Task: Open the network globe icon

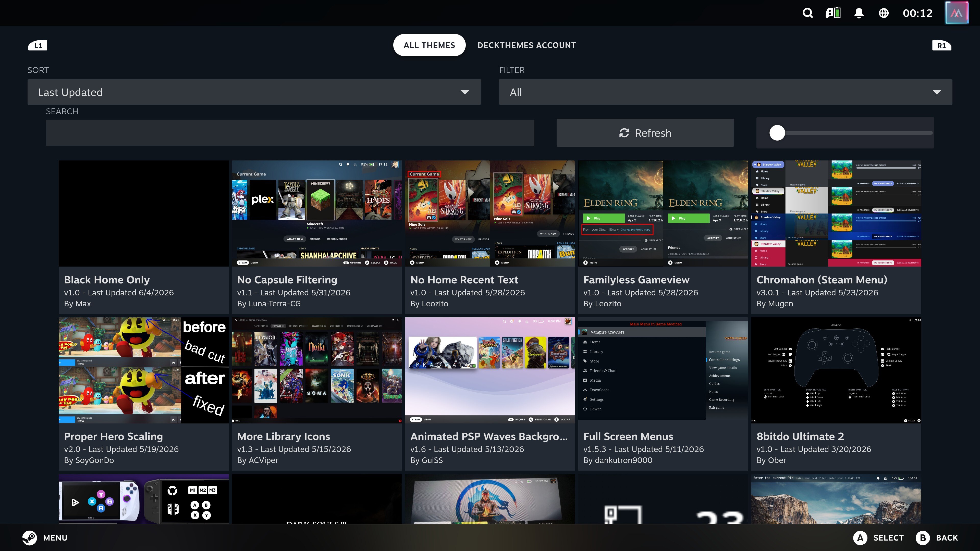Action: [x=883, y=13]
